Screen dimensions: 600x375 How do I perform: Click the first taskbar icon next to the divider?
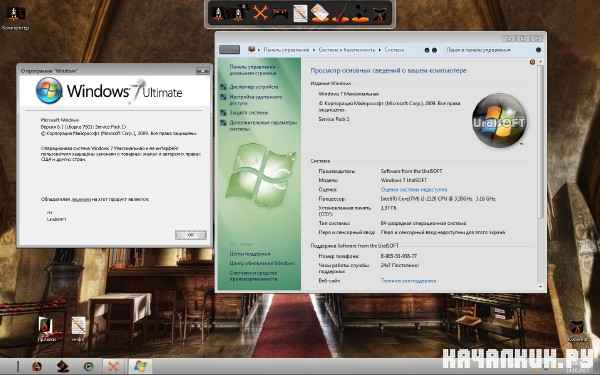coord(37,366)
